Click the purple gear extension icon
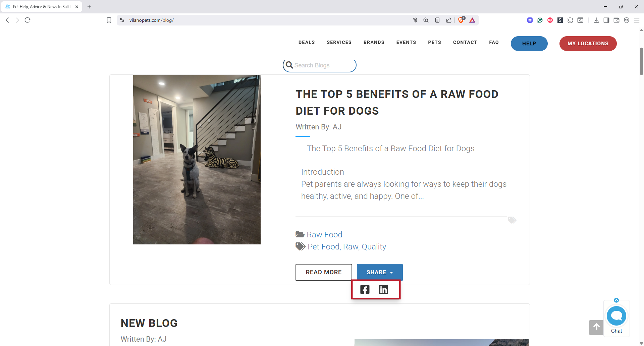 530,20
